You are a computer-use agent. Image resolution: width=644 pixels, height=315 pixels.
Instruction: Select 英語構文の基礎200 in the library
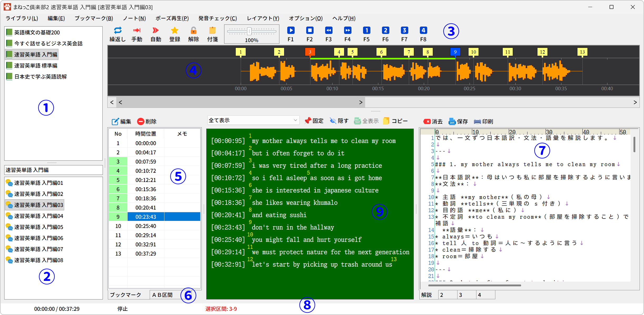pyautogui.click(x=33, y=32)
